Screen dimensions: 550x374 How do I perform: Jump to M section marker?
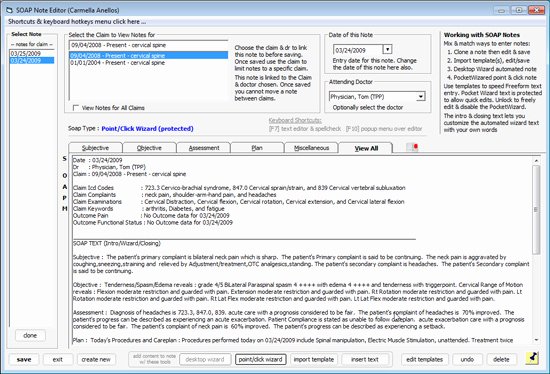coord(65,209)
